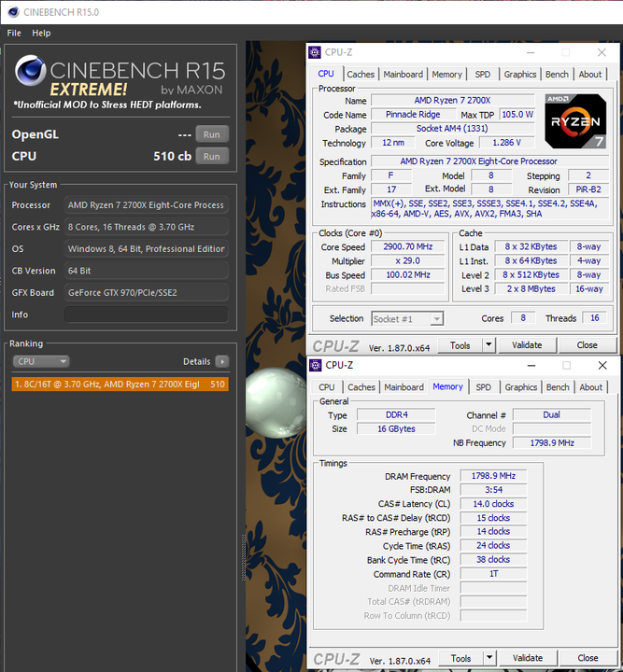Click the Cinebench R15 sphere logo
623x672 pixels.
(30, 70)
